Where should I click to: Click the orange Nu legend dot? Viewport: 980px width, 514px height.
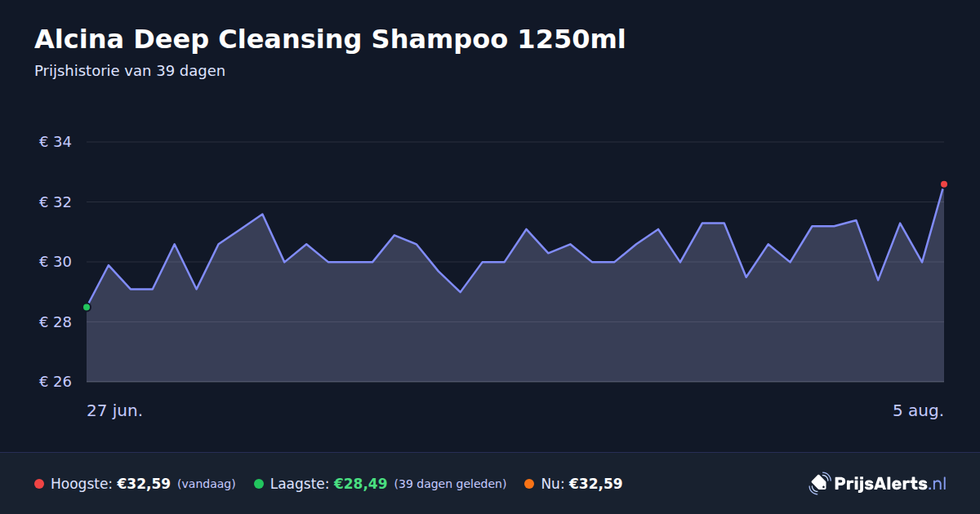pyautogui.click(x=529, y=484)
